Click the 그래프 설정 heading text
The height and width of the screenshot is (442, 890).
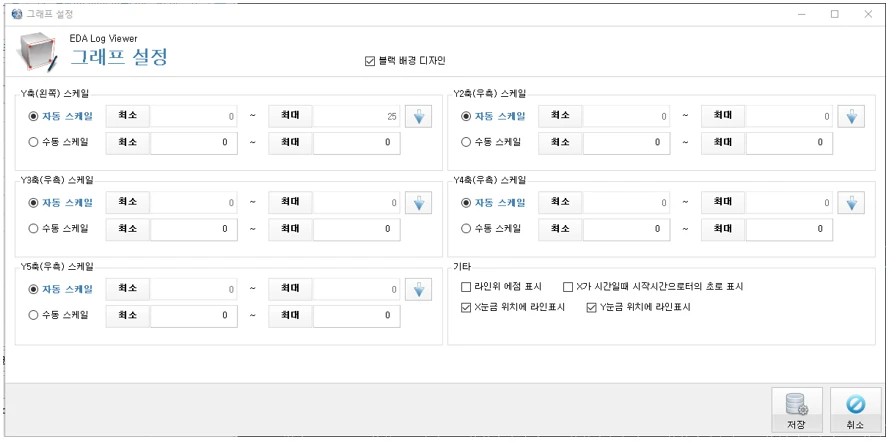click(119, 57)
